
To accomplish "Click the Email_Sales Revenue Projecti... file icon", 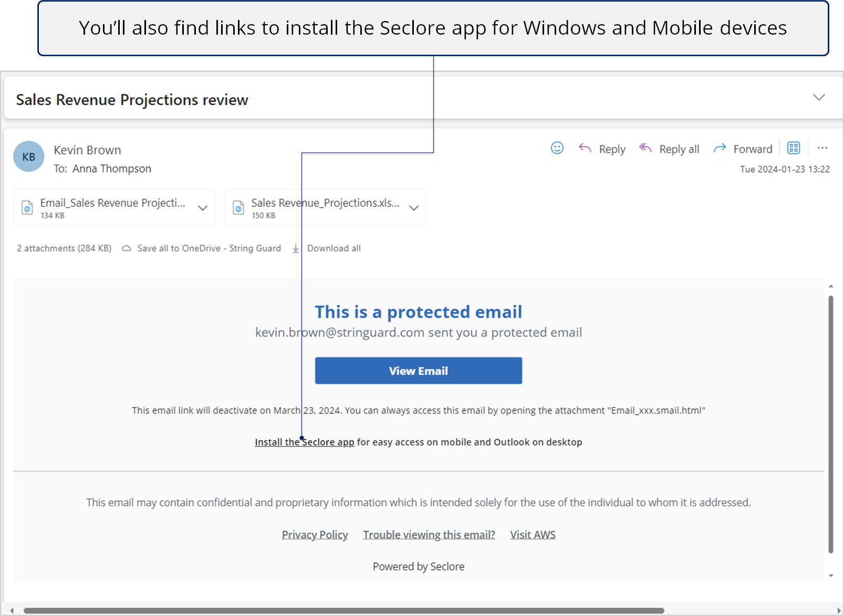I will coord(27,208).
